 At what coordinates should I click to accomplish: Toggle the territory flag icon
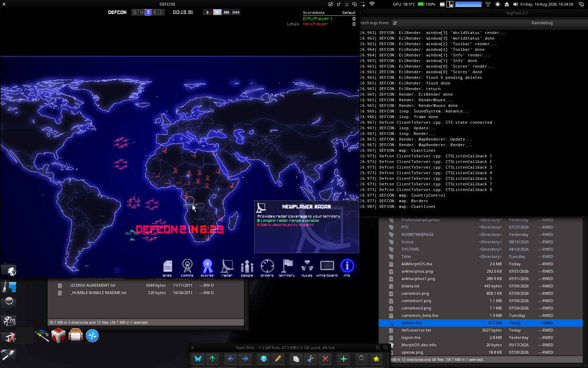(287, 268)
